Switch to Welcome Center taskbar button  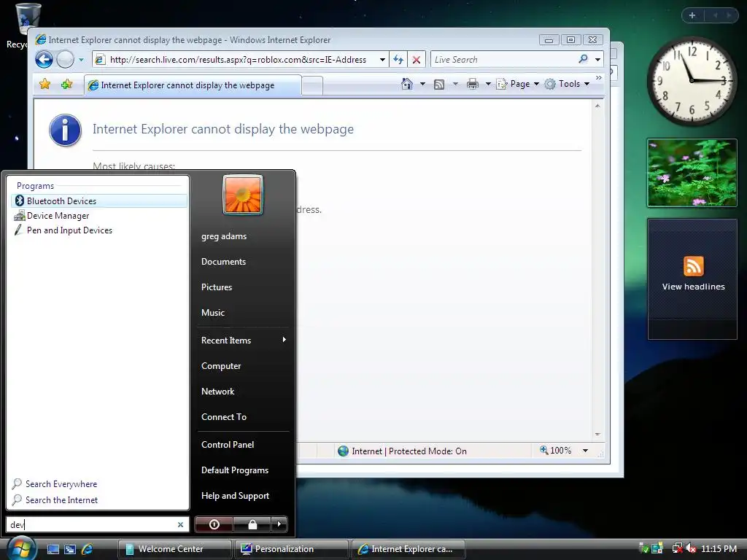pos(175,549)
